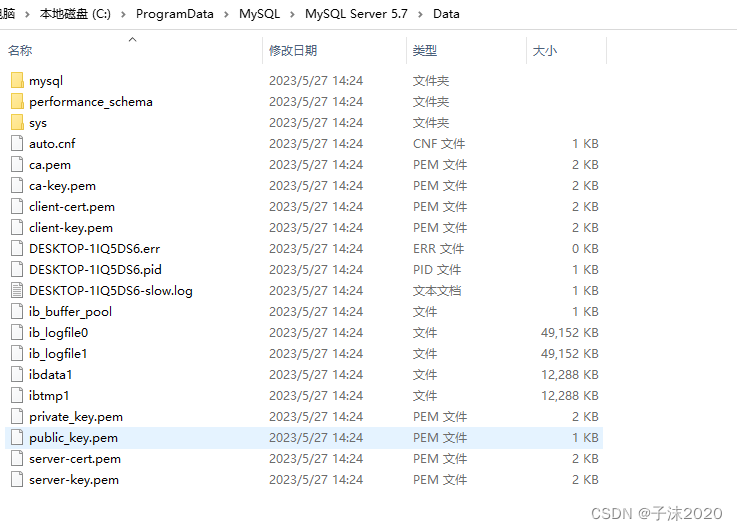Select the performance_schema folder name
Image resolution: width=737 pixels, height=530 pixels.
(91, 102)
